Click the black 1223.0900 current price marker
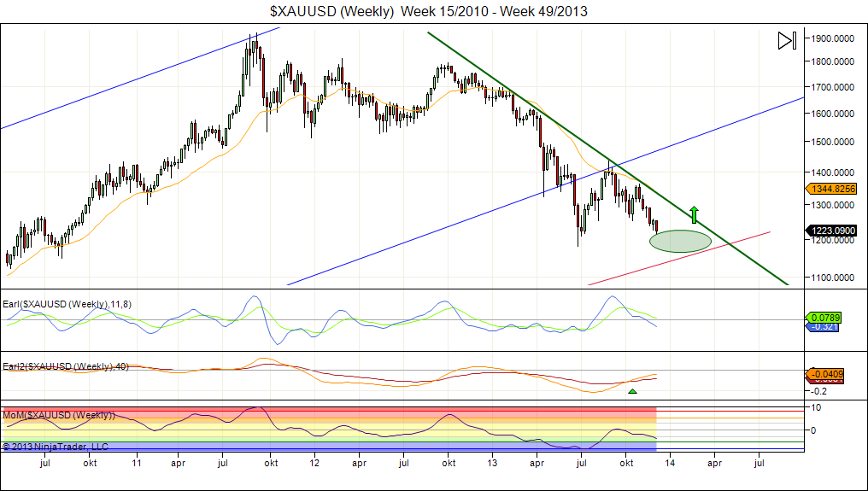 click(832, 230)
